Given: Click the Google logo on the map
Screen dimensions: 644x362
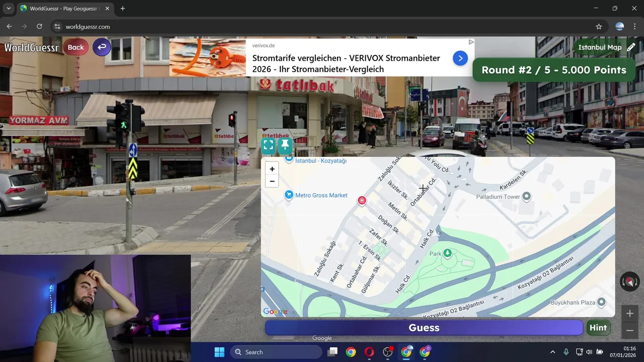Looking at the screenshot, I should 275,312.
